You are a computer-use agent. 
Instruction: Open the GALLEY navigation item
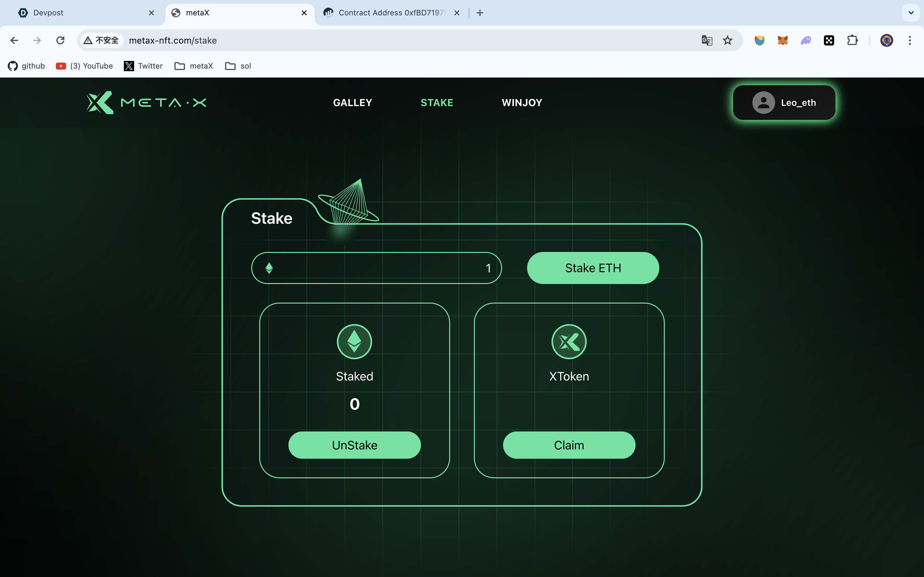point(352,103)
